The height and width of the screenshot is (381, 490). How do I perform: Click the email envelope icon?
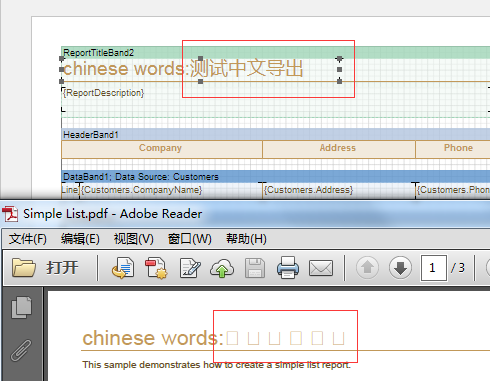[321, 268]
